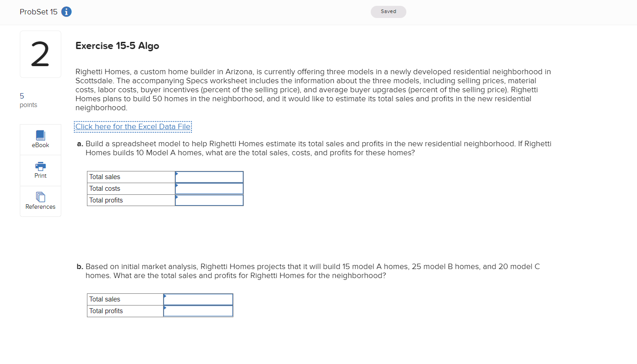
Task: Click the eBook label text
Action: [x=41, y=145]
